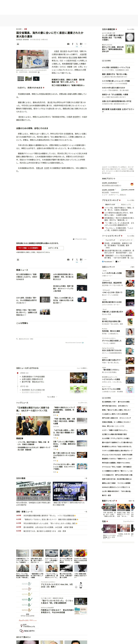Screen dimensions: 138x644
Task: Open the graffiti mansion main photo
Action: click(32, 59)
